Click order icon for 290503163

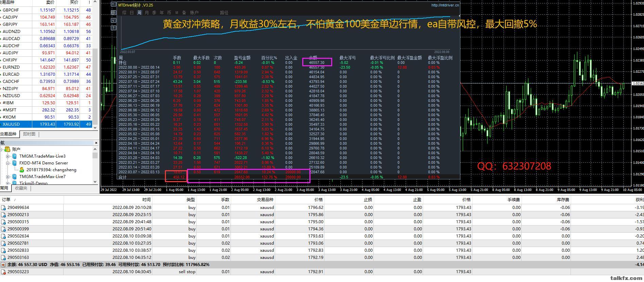(3, 258)
